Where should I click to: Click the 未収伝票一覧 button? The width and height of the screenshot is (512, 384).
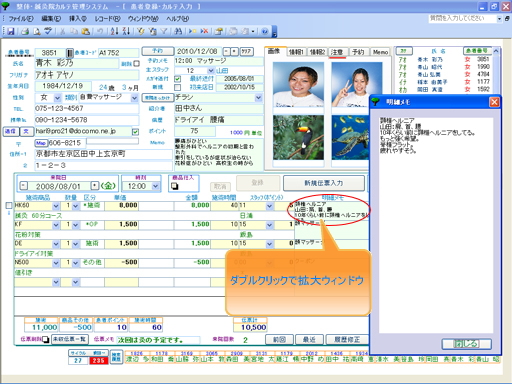(70, 339)
